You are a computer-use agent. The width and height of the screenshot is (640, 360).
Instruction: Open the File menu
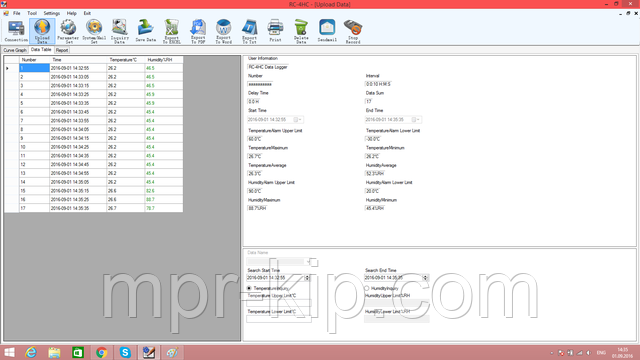point(17,13)
